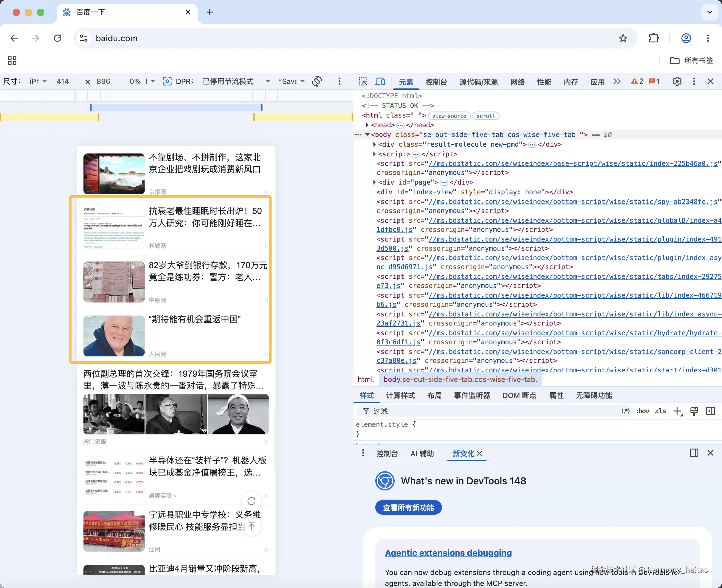Switch to the 事件监听器 tab
Image resolution: width=722 pixels, height=588 pixels.
pyautogui.click(x=472, y=395)
